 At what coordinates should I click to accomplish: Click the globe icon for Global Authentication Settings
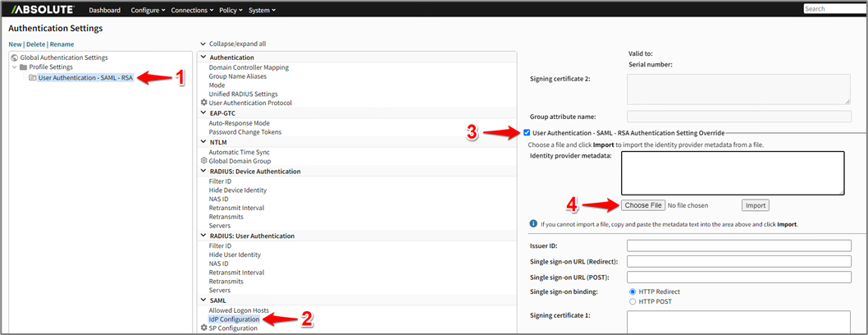tap(15, 57)
